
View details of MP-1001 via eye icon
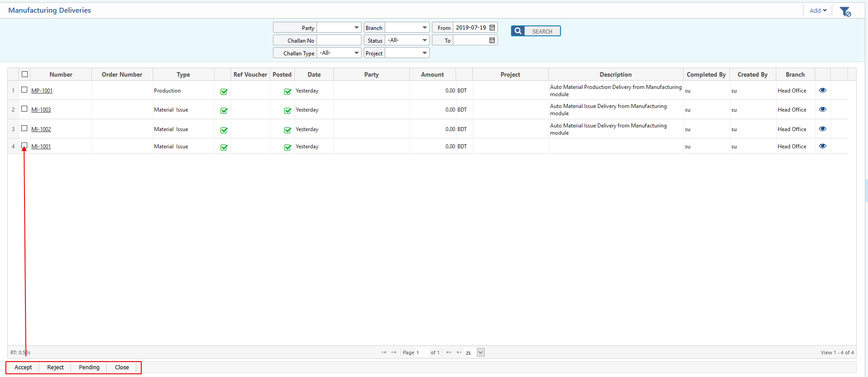[822, 90]
